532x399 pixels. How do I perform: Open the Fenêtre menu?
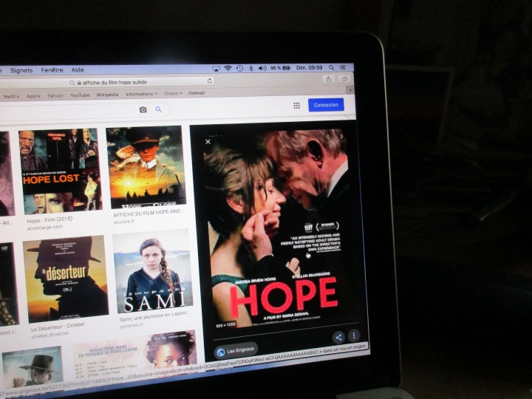tap(52, 70)
